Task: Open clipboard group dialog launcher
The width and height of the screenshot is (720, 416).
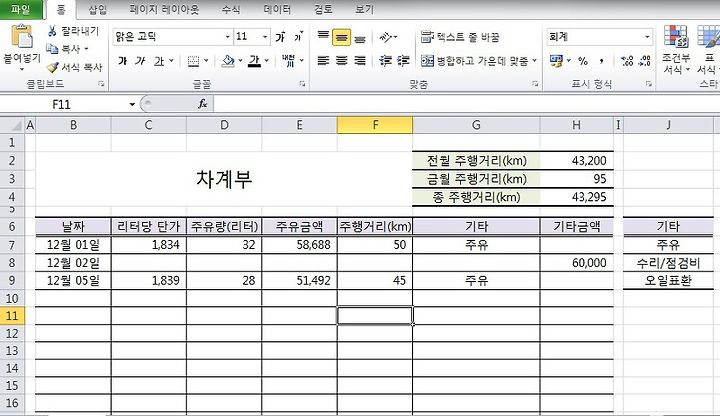Action: tap(101, 84)
